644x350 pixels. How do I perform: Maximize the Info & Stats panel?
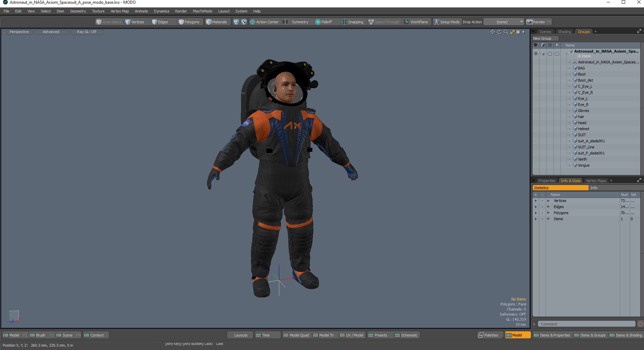(639, 180)
